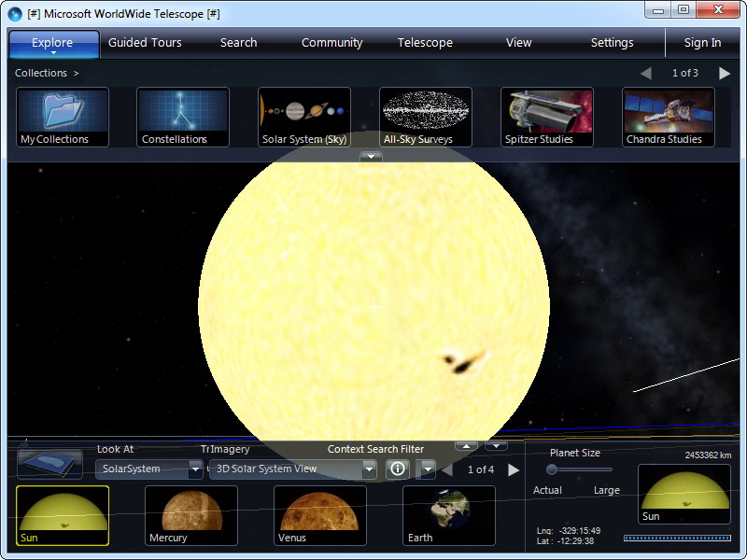Open the Look At SolarSystem dropdown
The image size is (747, 560).
click(149, 469)
